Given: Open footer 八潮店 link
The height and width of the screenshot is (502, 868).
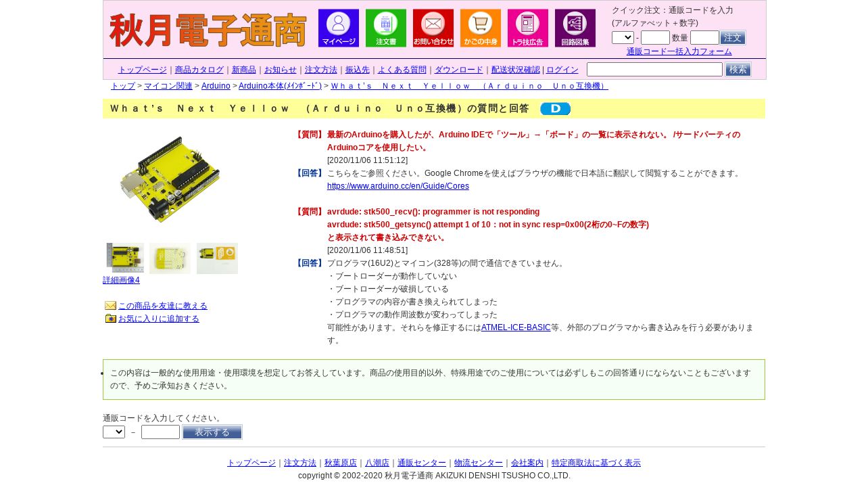Looking at the screenshot, I should 377,463.
